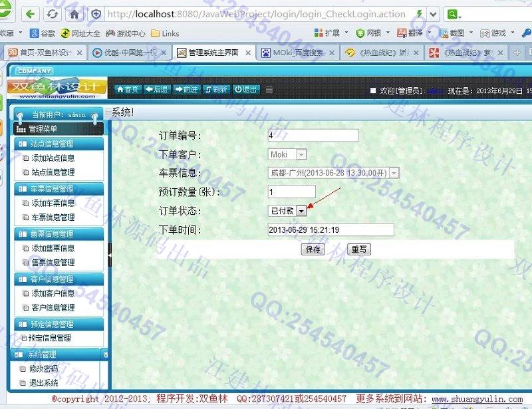Open 客户信息管理 sub-item in sidebar
Screen dimensions: 532x409
coord(53,307)
